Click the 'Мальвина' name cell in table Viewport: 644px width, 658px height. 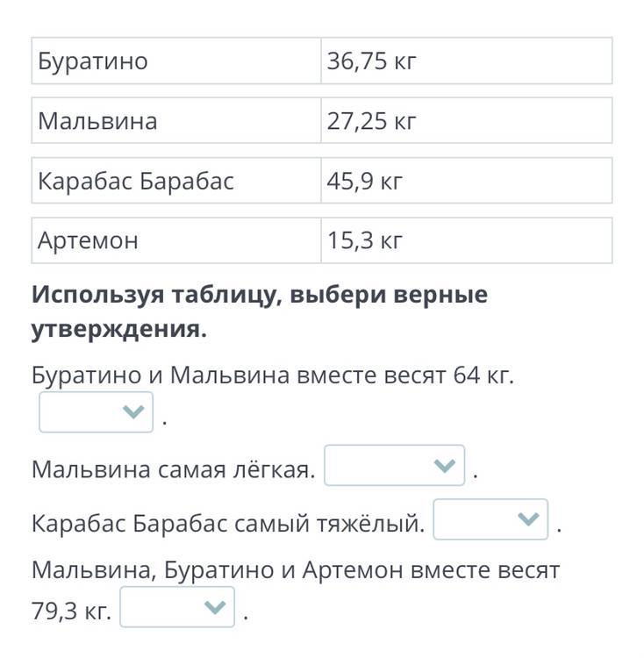click(176, 120)
